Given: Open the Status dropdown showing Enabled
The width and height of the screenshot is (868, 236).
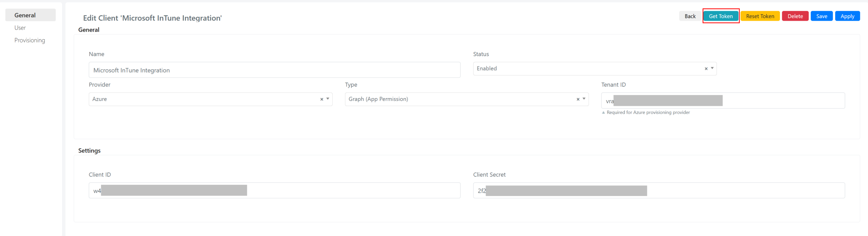Looking at the screenshot, I should point(595,69).
